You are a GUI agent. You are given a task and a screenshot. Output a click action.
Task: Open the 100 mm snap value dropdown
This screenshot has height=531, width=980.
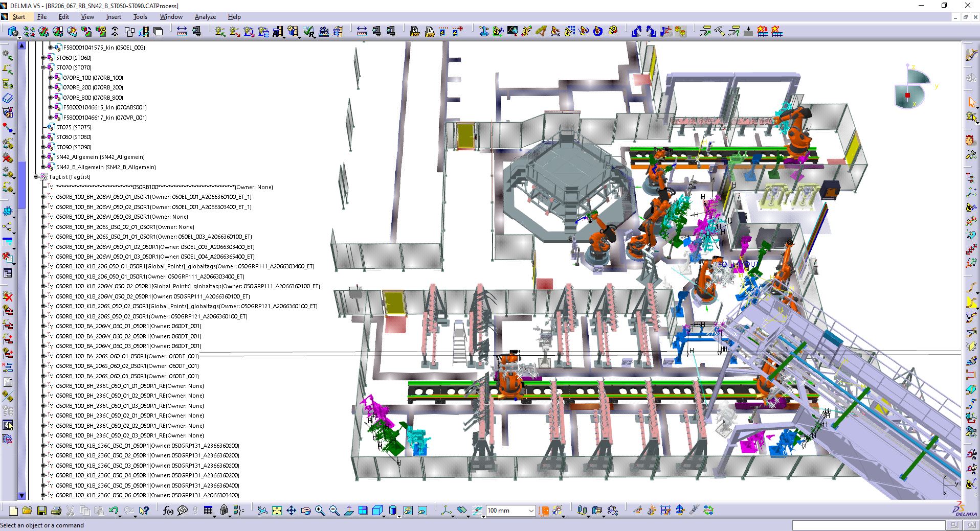[531, 510]
